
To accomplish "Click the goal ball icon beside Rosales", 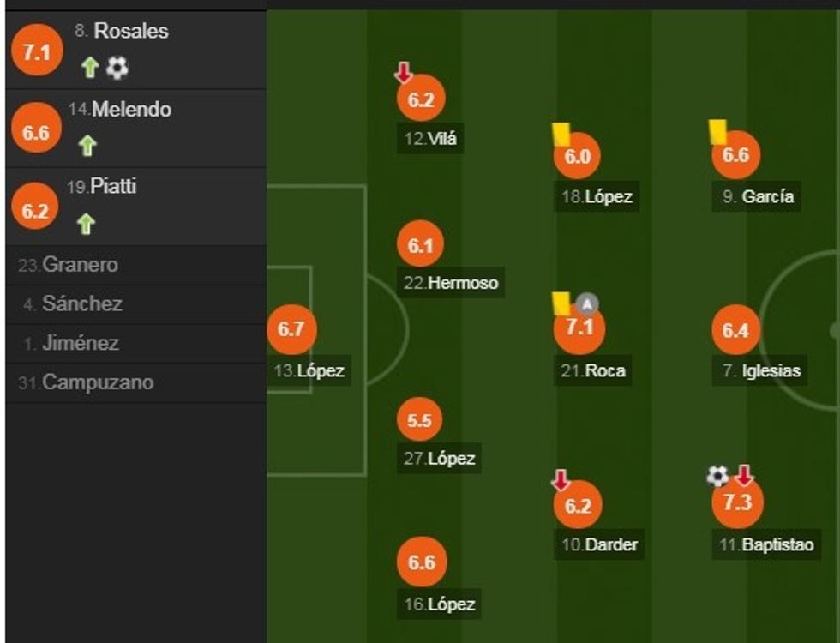I will pos(117,69).
